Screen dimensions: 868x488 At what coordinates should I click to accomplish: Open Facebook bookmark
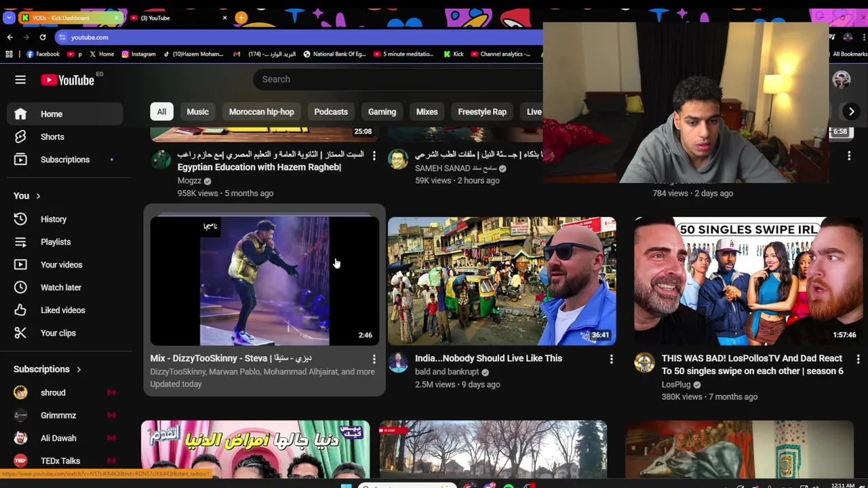(43, 54)
